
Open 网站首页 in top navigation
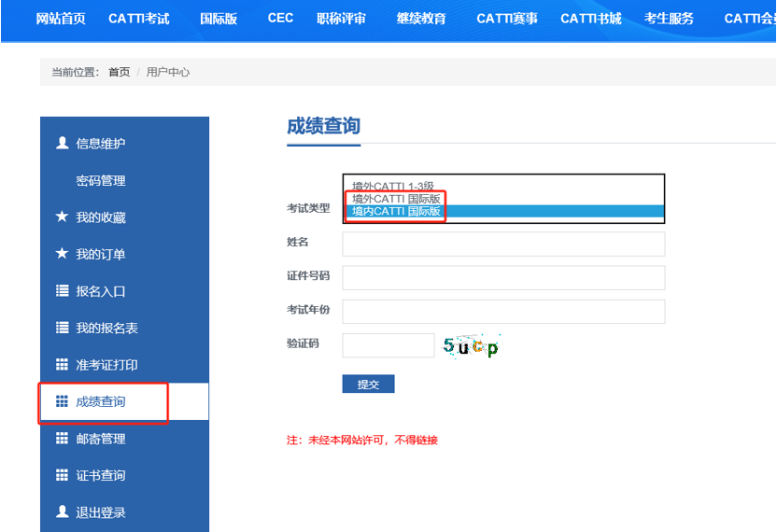pos(61,19)
